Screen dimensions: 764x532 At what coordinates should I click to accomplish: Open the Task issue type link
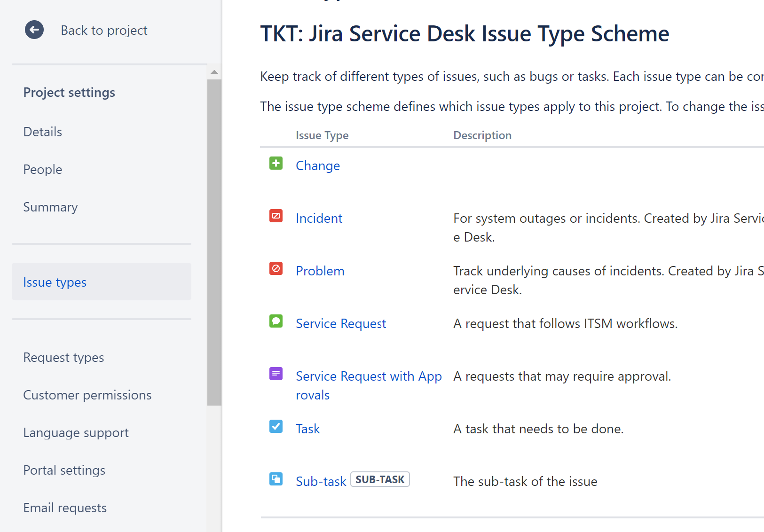click(x=308, y=429)
